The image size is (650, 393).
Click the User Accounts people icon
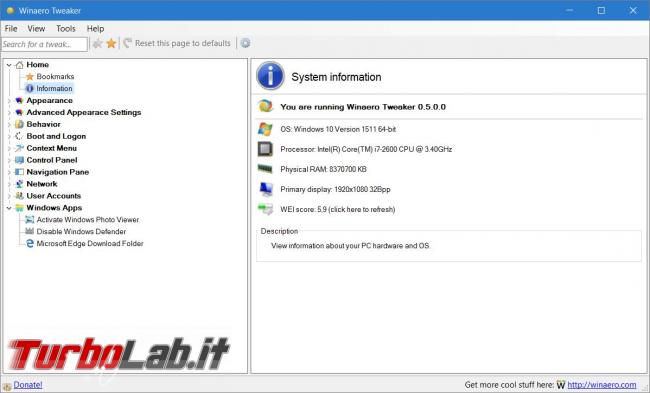[19, 196]
